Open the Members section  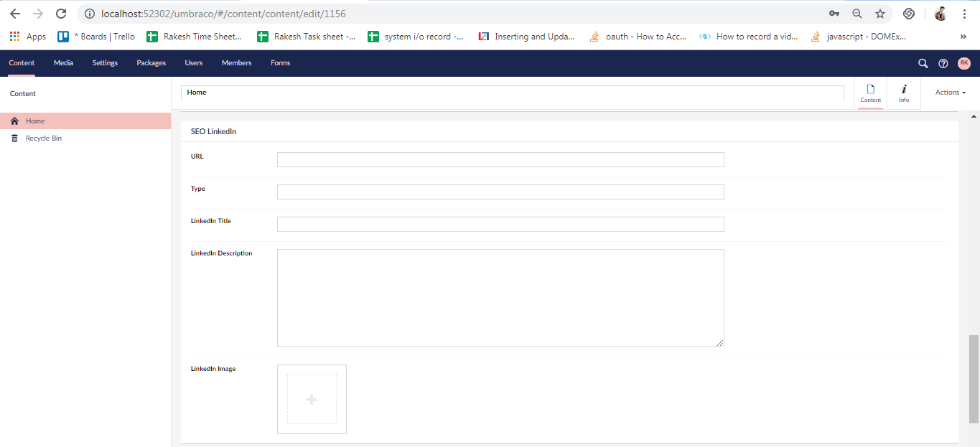[236, 63]
